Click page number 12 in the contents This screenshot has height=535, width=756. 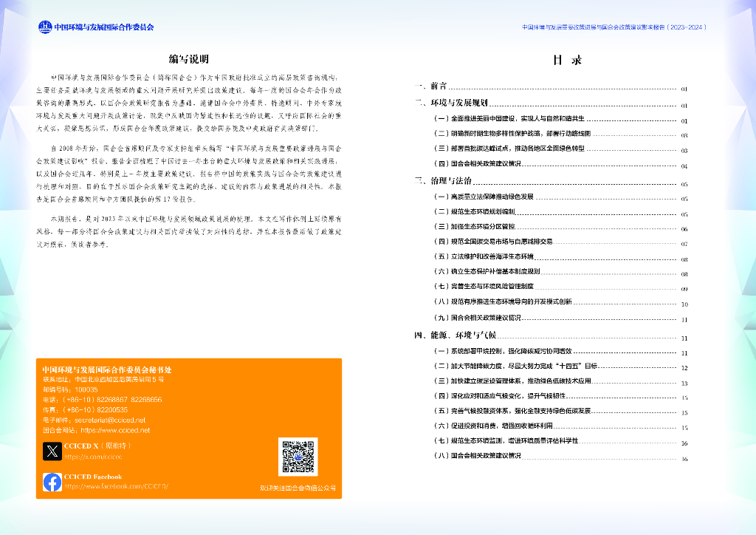pos(684,368)
